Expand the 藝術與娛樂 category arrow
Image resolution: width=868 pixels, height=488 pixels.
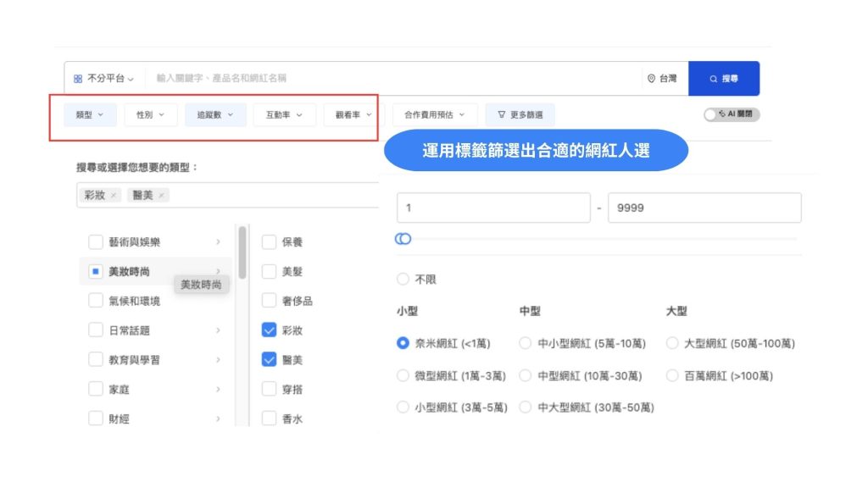[x=218, y=241]
